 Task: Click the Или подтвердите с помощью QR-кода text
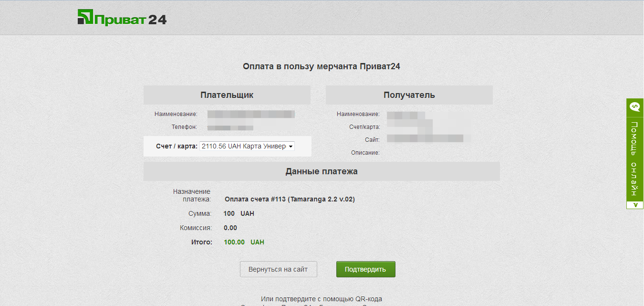point(322,299)
